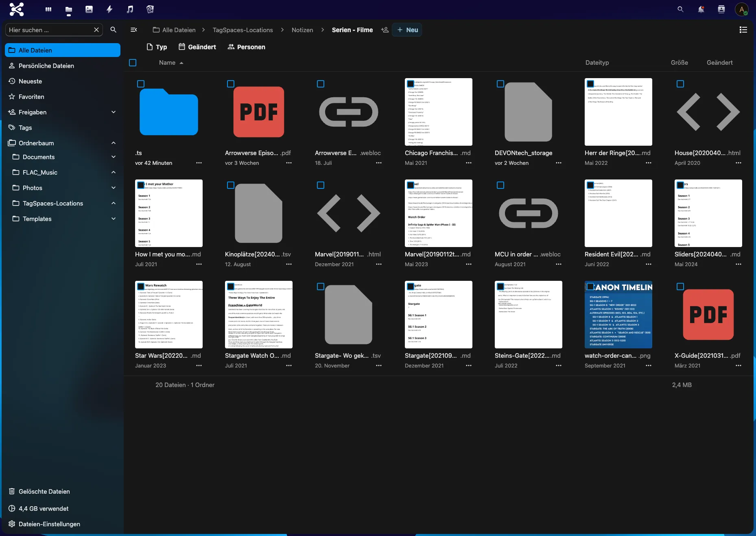Check the X-Guide PDF selection box

click(680, 287)
